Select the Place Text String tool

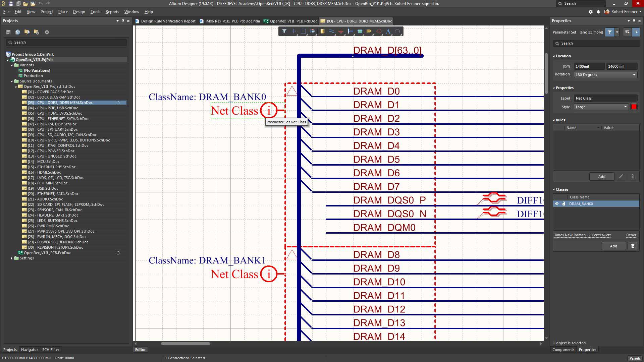coord(388,31)
